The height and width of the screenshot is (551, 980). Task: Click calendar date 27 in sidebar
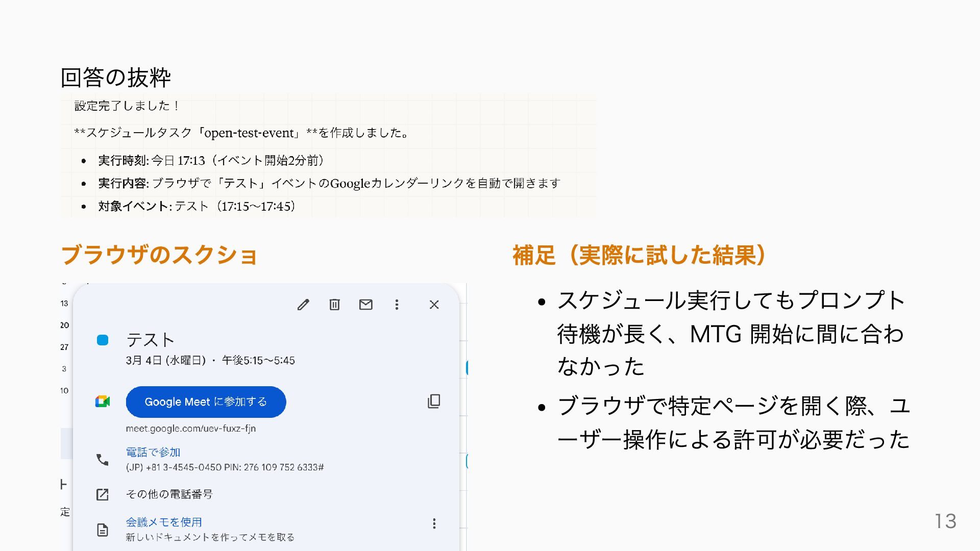[x=64, y=347]
